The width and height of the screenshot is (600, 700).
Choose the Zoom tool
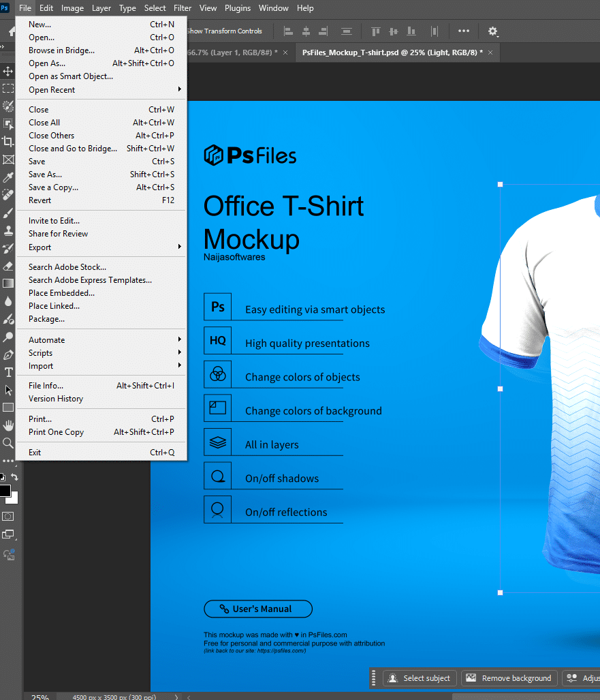8,443
